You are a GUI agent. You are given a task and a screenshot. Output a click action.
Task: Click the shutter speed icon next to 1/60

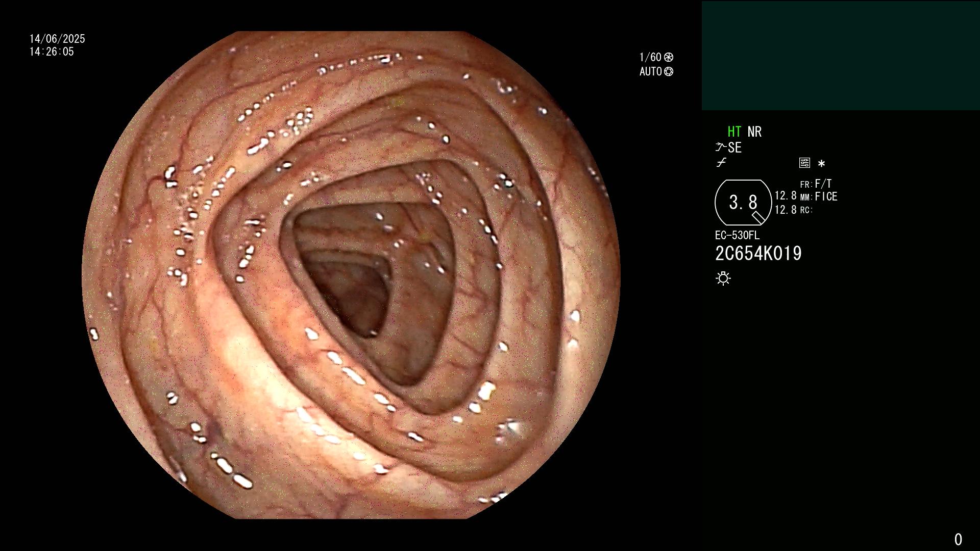[x=669, y=57]
